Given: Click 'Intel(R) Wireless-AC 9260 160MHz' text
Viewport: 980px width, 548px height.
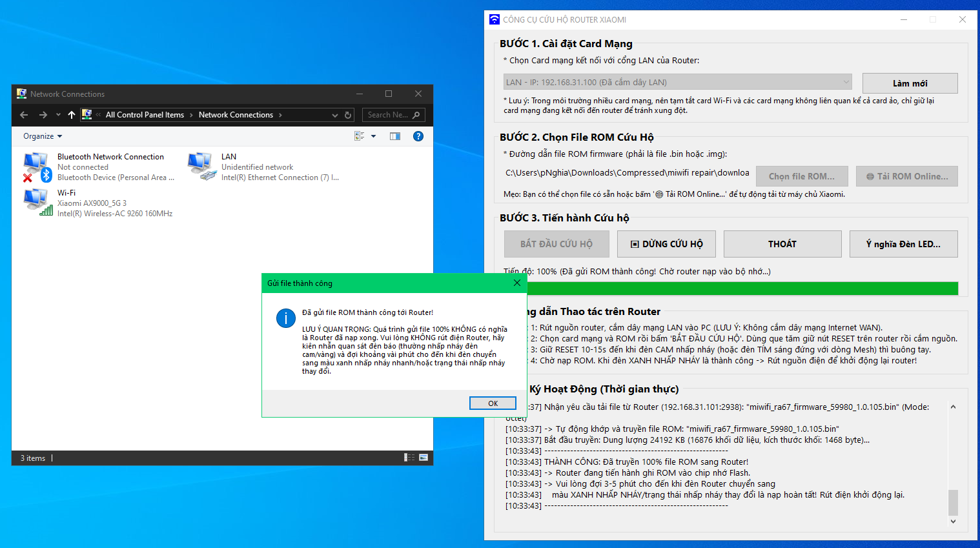Looking at the screenshot, I should [x=115, y=214].
